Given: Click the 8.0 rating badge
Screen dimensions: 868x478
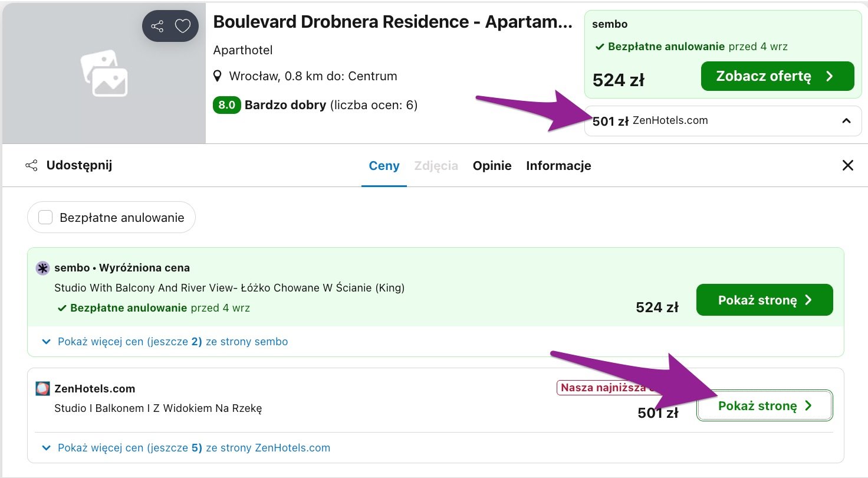Looking at the screenshot, I should coord(226,106).
